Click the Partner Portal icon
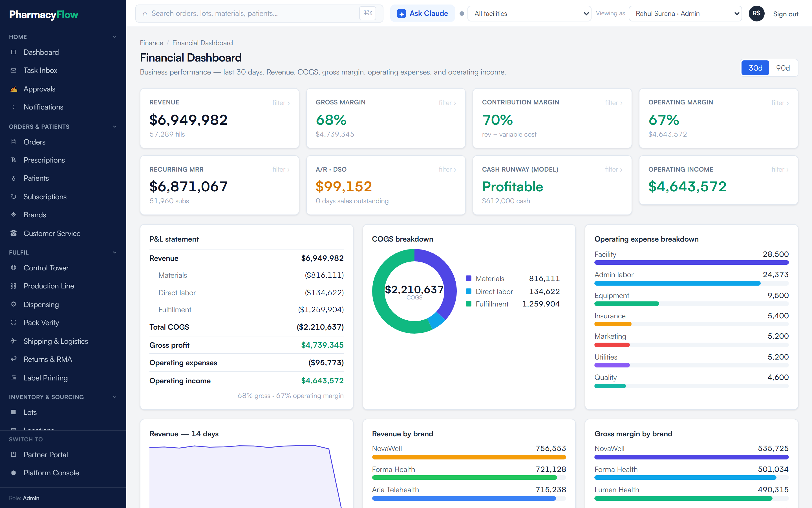 [x=14, y=455]
